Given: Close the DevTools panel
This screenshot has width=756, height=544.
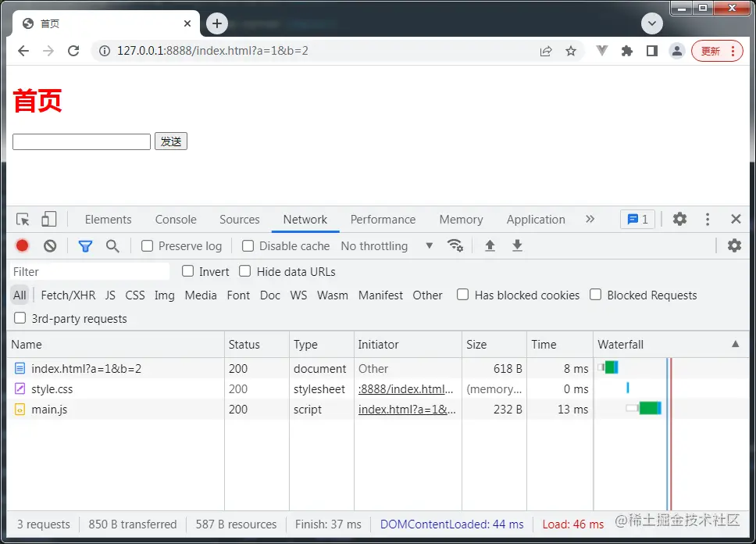Looking at the screenshot, I should pyautogui.click(x=736, y=219).
